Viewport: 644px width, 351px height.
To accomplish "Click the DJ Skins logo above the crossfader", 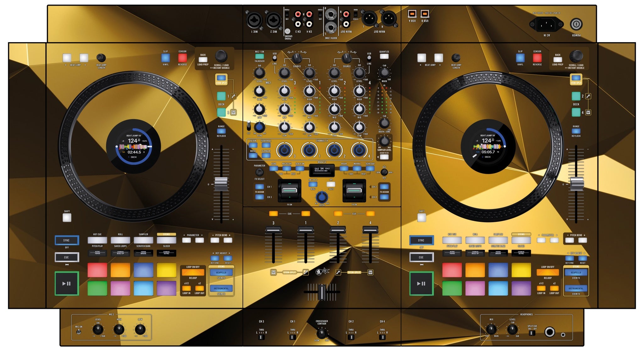I will tap(322, 271).
